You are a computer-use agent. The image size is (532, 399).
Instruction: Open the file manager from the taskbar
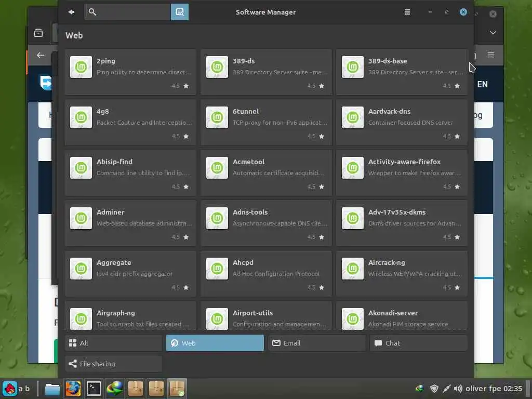click(52, 389)
